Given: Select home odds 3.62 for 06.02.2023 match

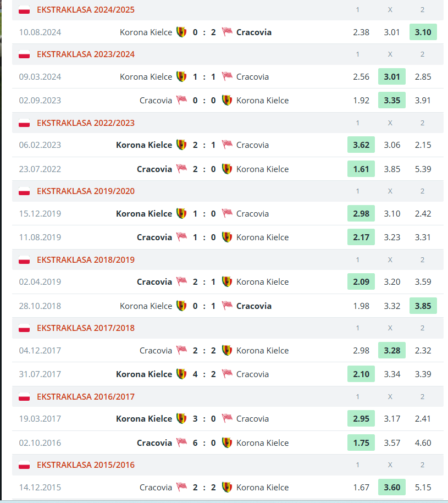Looking at the screenshot, I should point(361,145).
